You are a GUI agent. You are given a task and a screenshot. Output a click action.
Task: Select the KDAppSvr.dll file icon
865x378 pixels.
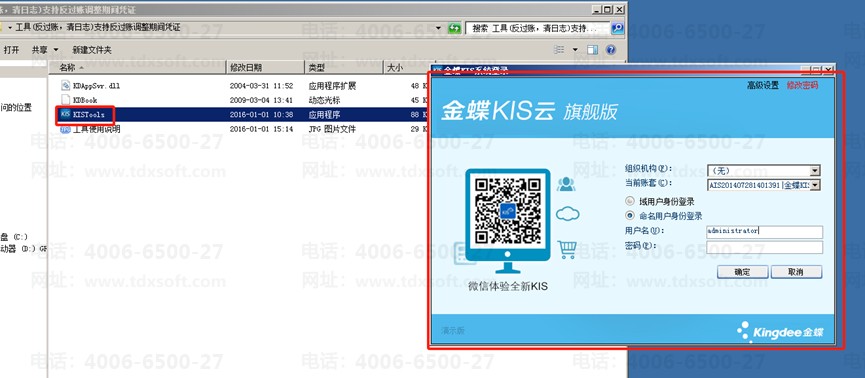click(x=66, y=86)
